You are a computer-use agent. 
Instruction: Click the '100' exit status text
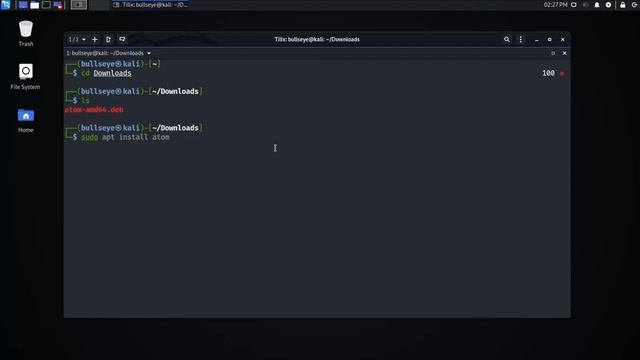pos(548,73)
